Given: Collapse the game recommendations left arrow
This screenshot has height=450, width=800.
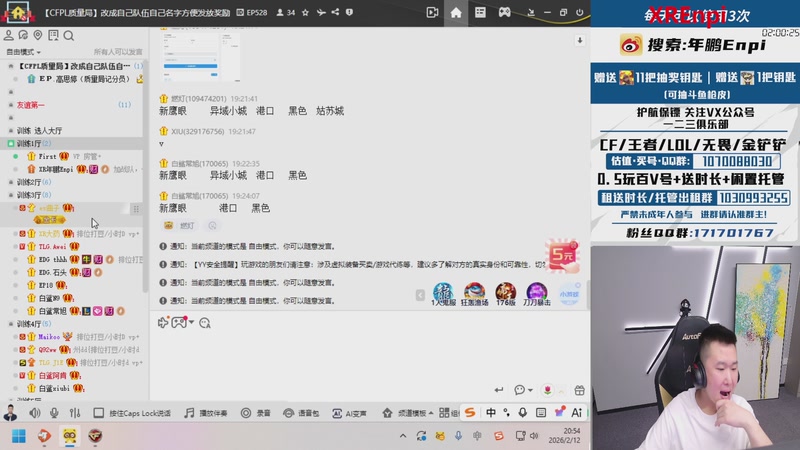Looking at the screenshot, I should coord(420,295).
